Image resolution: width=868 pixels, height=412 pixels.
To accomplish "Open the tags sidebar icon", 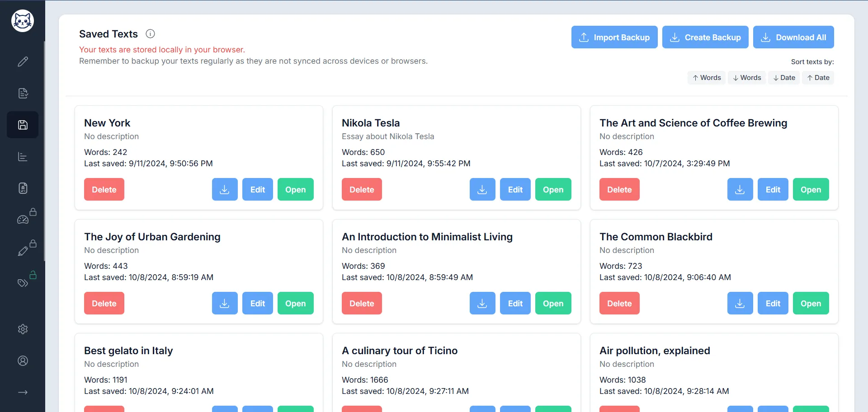I will click(x=23, y=283).
